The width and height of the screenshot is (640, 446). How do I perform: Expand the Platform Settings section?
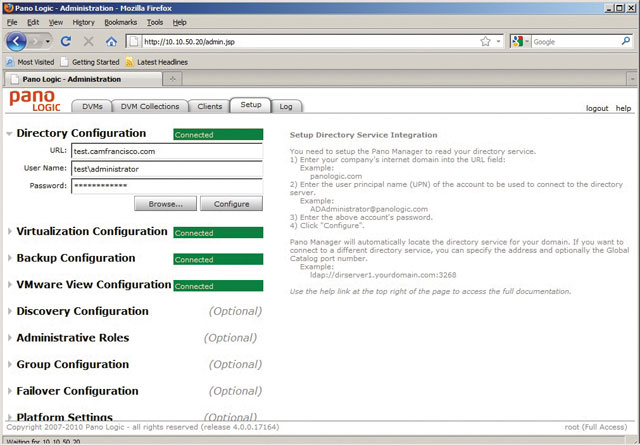click(x=9, y=417)
